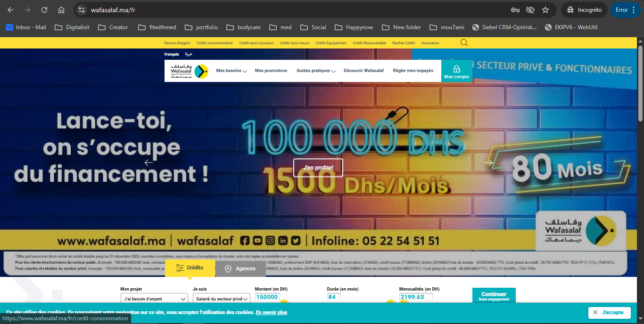The height and width of the screenshot is (324, 644).
Task: Click the Montant field showing 150000
Action: tap(267, 297)
